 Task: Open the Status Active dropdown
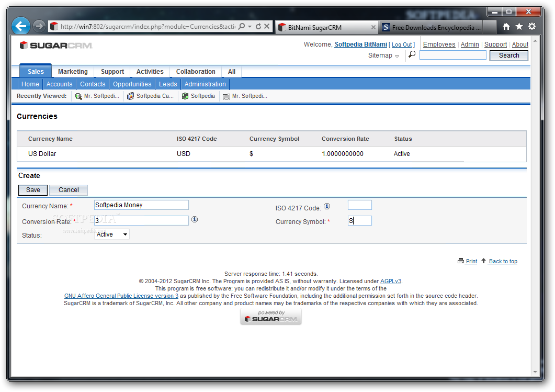[112, 234]
